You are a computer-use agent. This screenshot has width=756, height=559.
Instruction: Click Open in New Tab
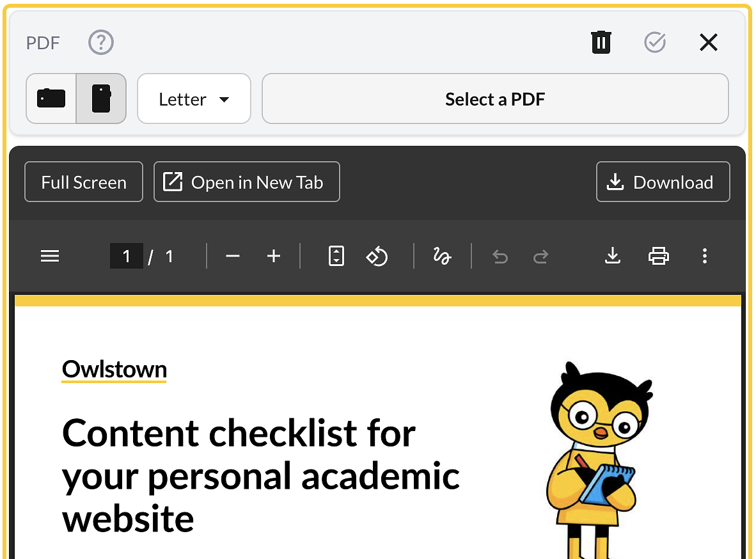click(x=246, y=182)
